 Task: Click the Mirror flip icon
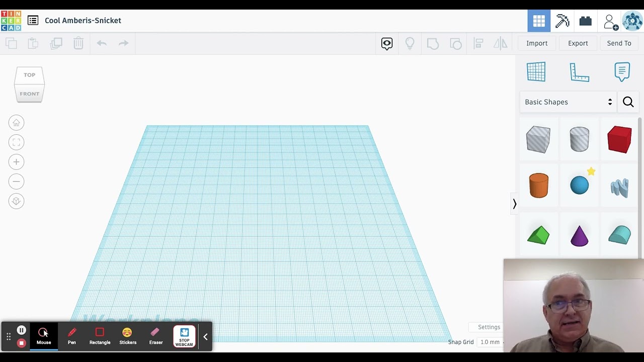point(501,44)
